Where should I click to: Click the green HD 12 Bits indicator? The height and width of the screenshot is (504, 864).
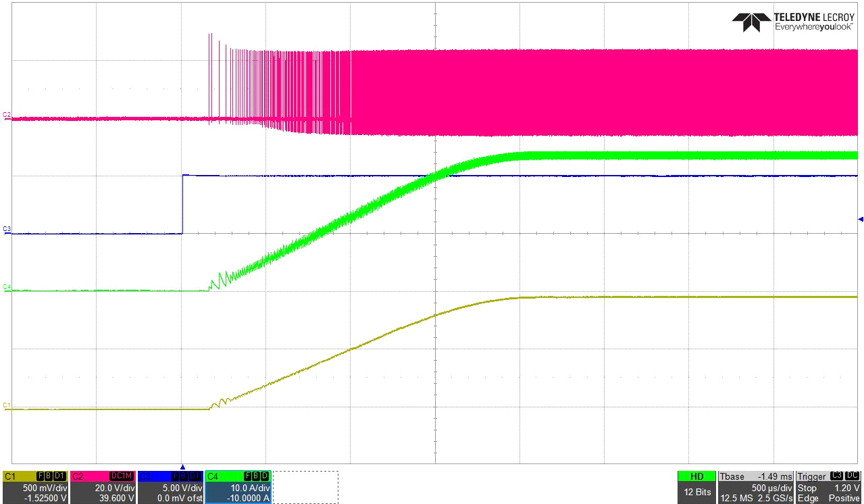click(696, 487)
